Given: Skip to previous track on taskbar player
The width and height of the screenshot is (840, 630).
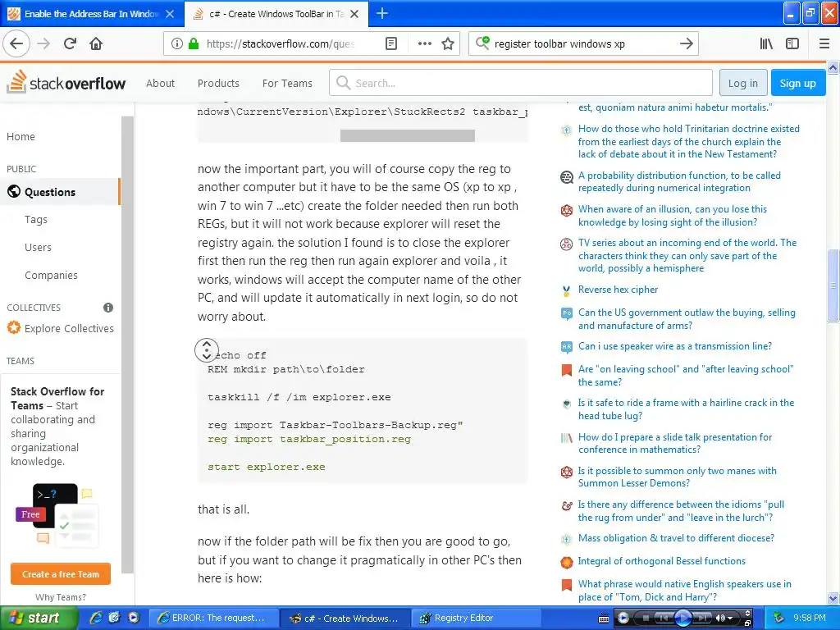Looking at the screenshot, I should pyautogui.click(x=664, y=619).
